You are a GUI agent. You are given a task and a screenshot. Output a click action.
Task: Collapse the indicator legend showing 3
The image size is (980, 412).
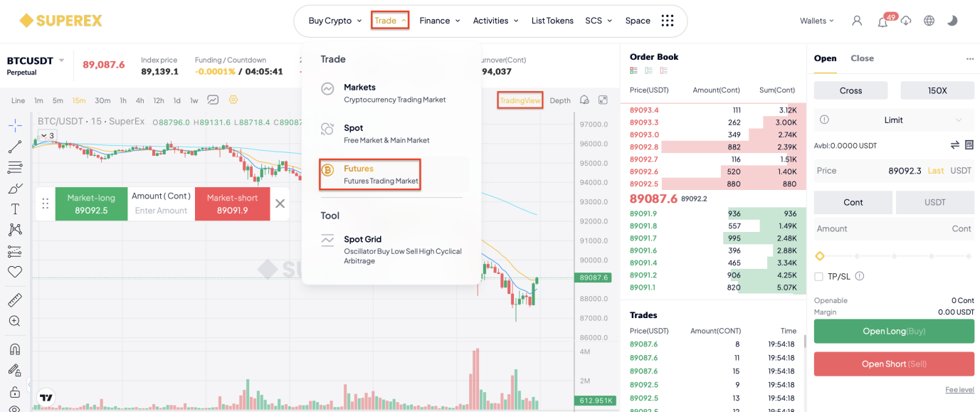47,135
